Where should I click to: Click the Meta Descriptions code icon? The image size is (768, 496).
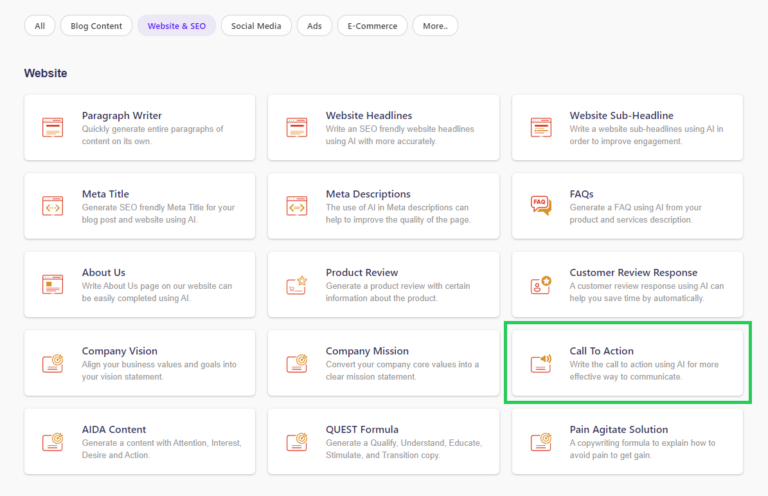click(297, 205)
